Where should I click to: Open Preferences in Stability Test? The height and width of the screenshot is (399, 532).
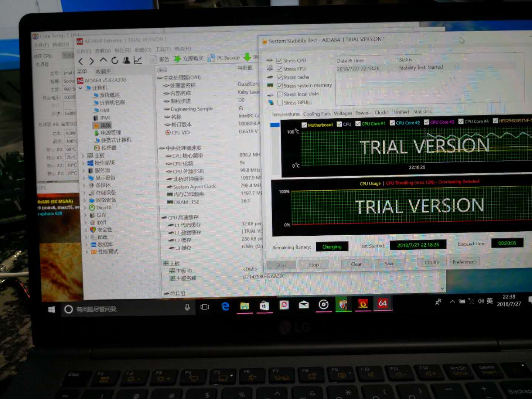click(x=464, y=262)
